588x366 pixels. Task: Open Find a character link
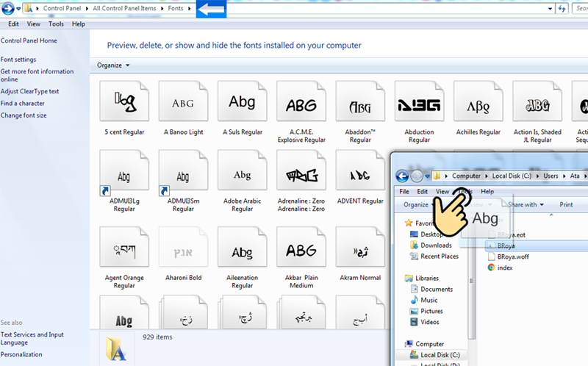point(23,103)
